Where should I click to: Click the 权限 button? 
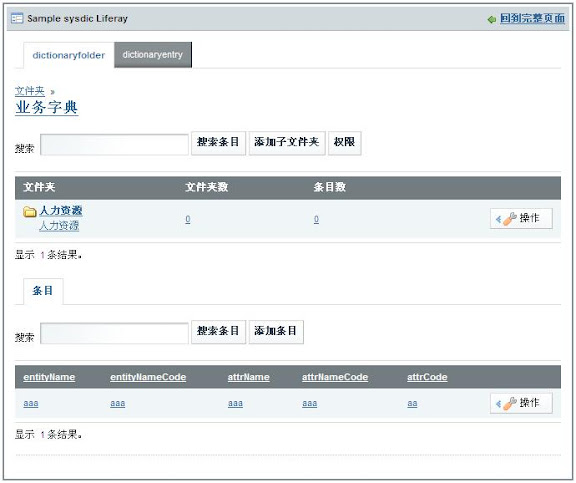(x=345, y=143)
